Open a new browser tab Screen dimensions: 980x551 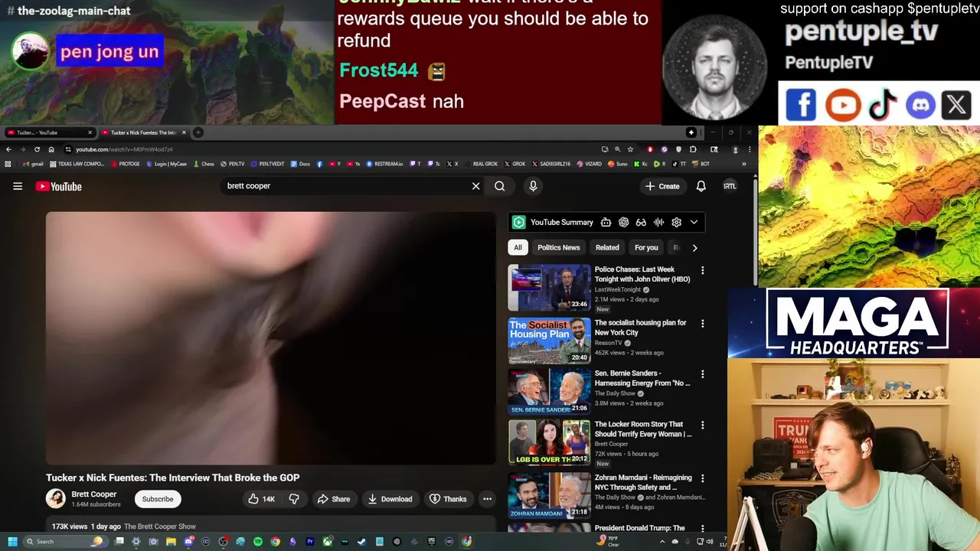point(198,132)
